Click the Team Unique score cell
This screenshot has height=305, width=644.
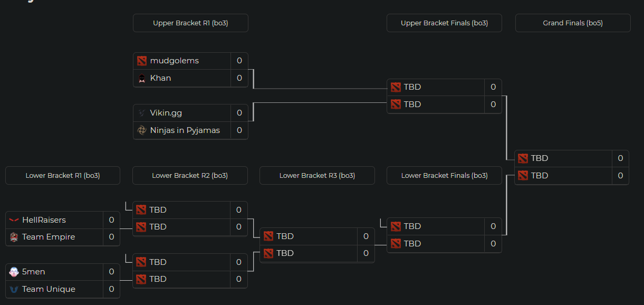click(x=111, y=289)
